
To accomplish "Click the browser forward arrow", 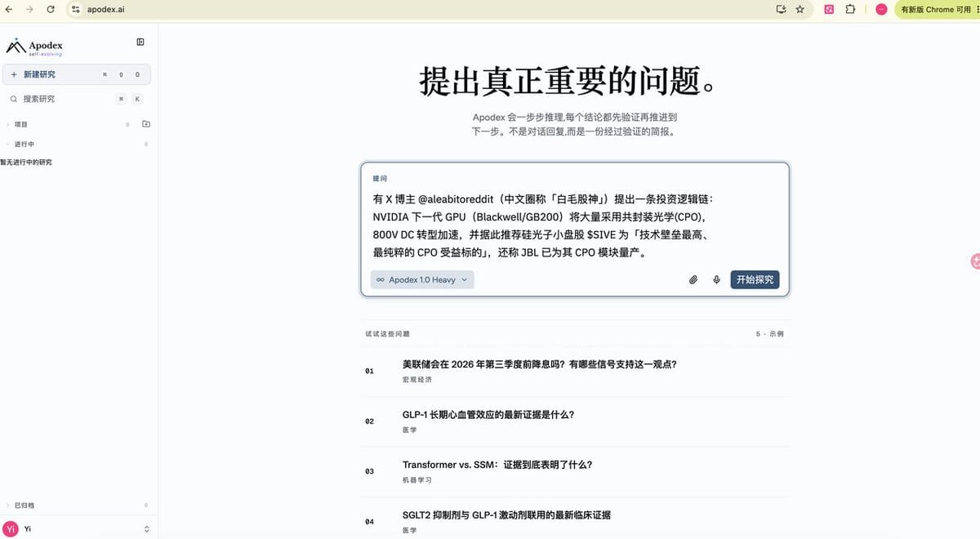I will 30,9.
